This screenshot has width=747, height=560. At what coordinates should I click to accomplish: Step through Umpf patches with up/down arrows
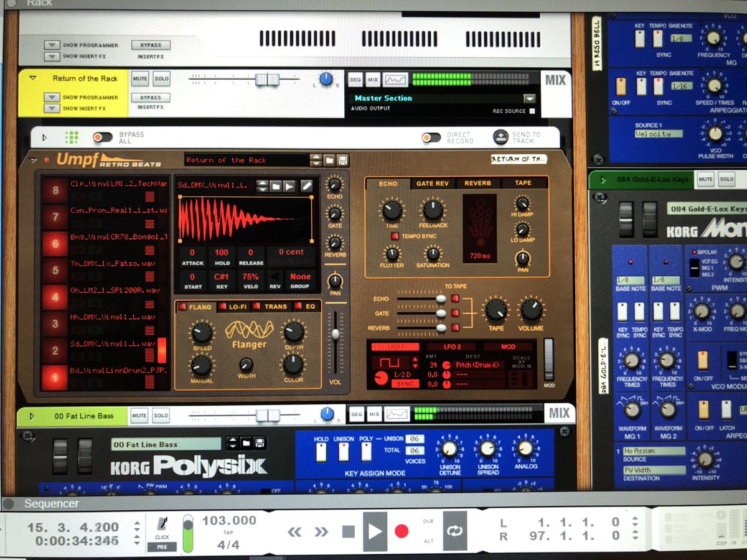pyautogui.click(x=316, y=160)
